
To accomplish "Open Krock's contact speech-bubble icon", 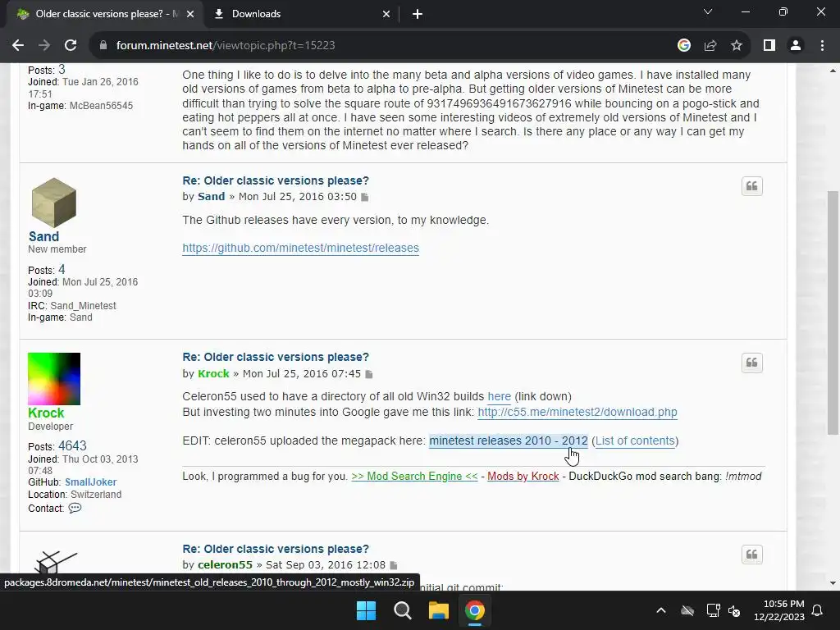I will click(75, 508).
